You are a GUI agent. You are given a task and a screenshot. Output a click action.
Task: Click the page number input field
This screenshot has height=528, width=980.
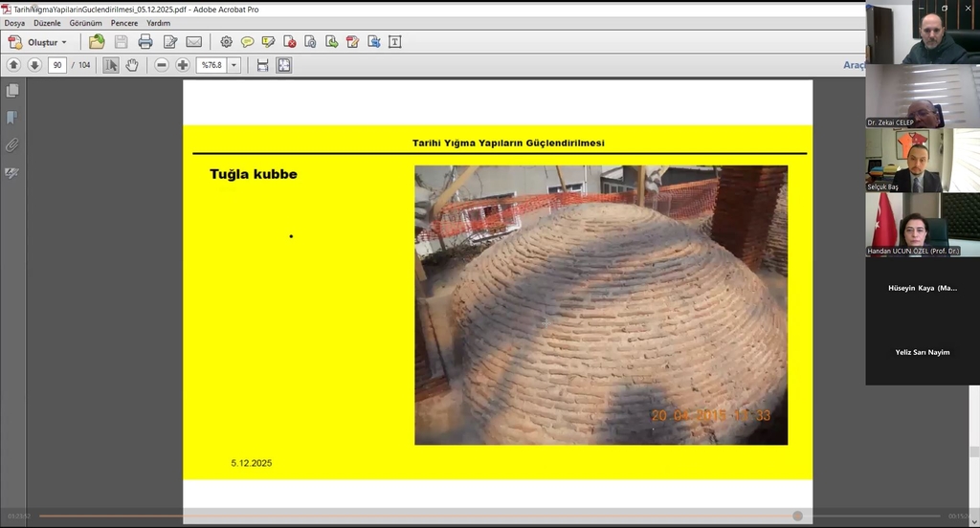[x=57, y=65]
